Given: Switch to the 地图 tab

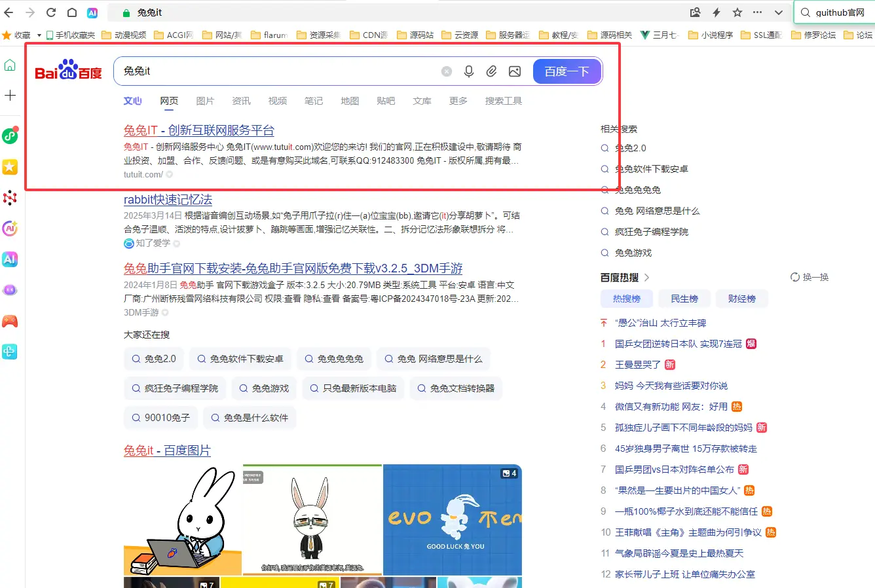Looking at the screenshot, I should click(x=350, y=101).
